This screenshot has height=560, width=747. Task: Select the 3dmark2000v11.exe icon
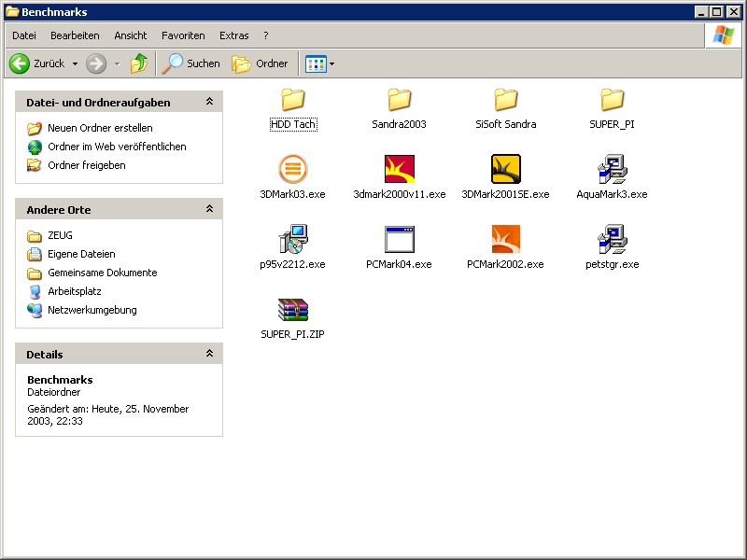(400, 169)
